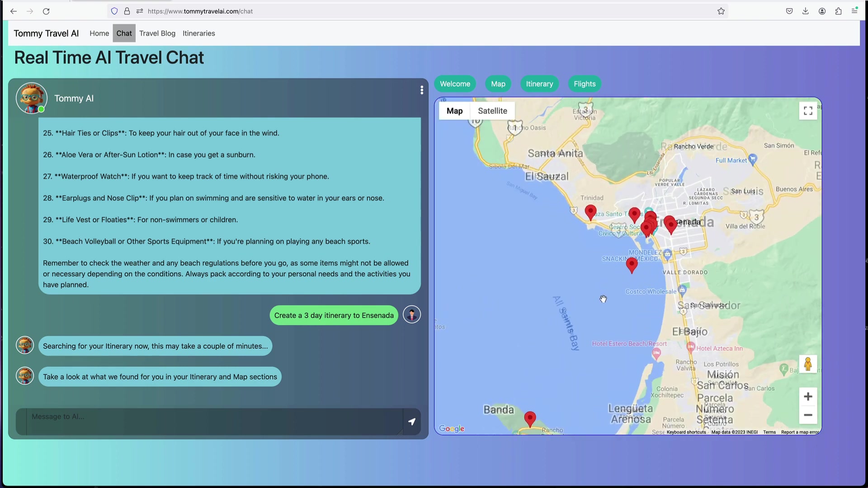Click the Hotel Estero Beach Resort marker

(656, 354)
